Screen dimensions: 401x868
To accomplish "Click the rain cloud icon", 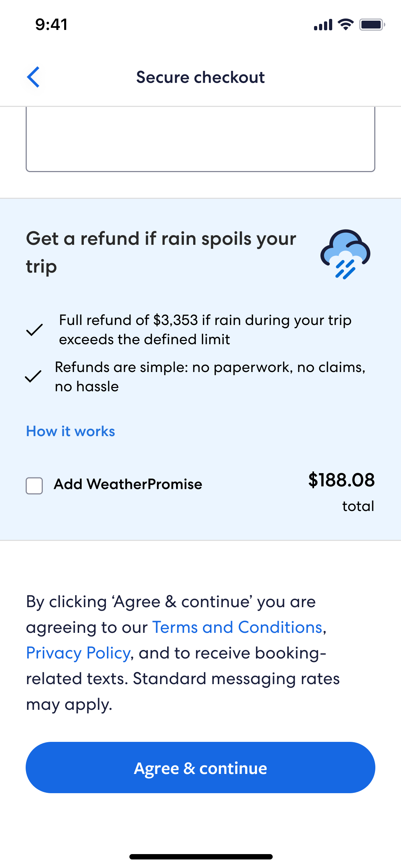I will point(345,254).
